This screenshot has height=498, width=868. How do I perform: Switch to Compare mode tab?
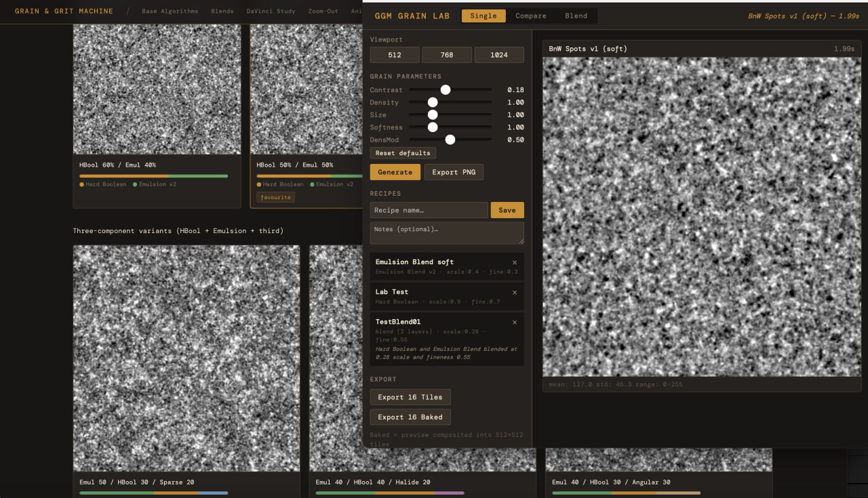531,16
